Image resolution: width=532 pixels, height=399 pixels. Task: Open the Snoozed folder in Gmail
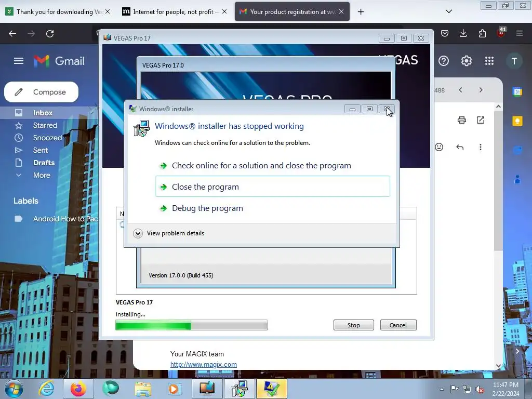[47, 138]
